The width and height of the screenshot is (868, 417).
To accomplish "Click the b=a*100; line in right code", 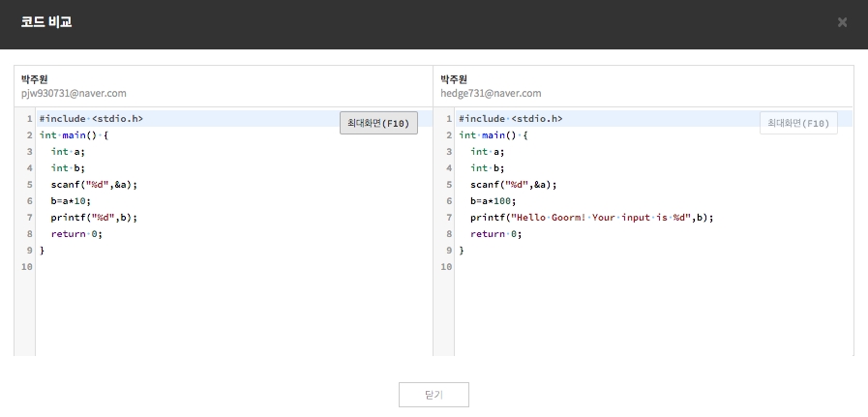I will tap(493, 201).
